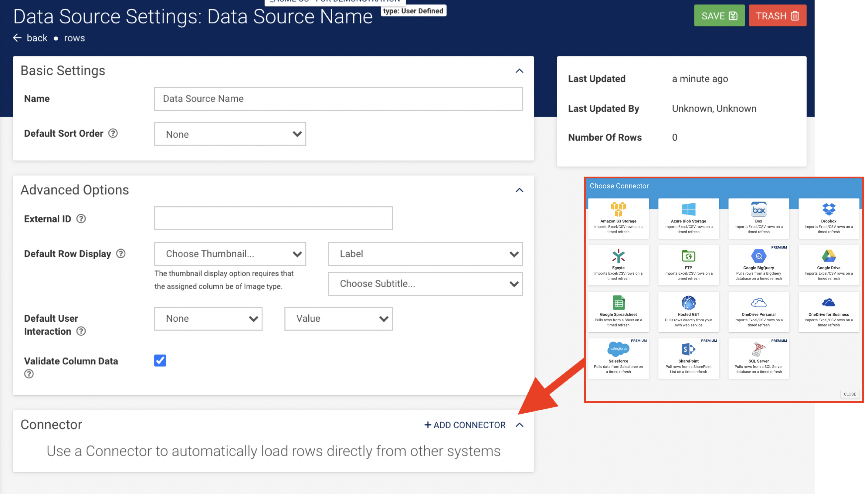Choose the SharePoint connector icon
The width and height of the screenshot is (868, 494).
click(688, 349)
